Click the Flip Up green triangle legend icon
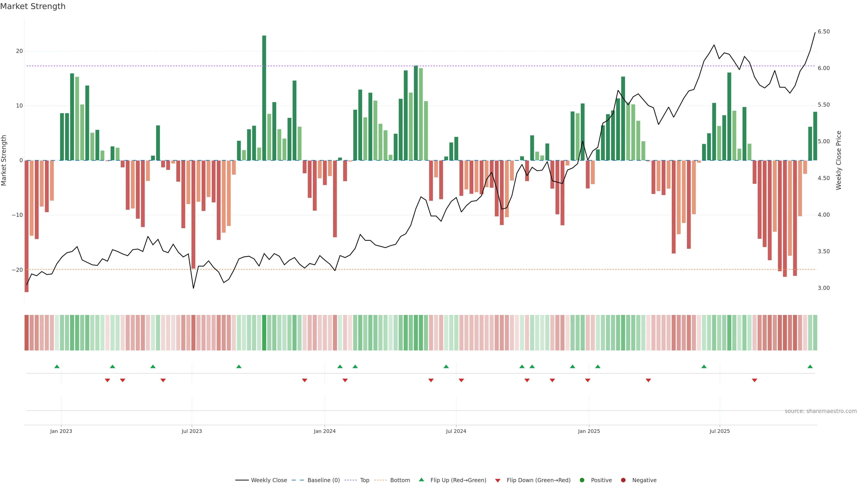Viewport: 868px width, 488px height. click(x=421, y=480)
